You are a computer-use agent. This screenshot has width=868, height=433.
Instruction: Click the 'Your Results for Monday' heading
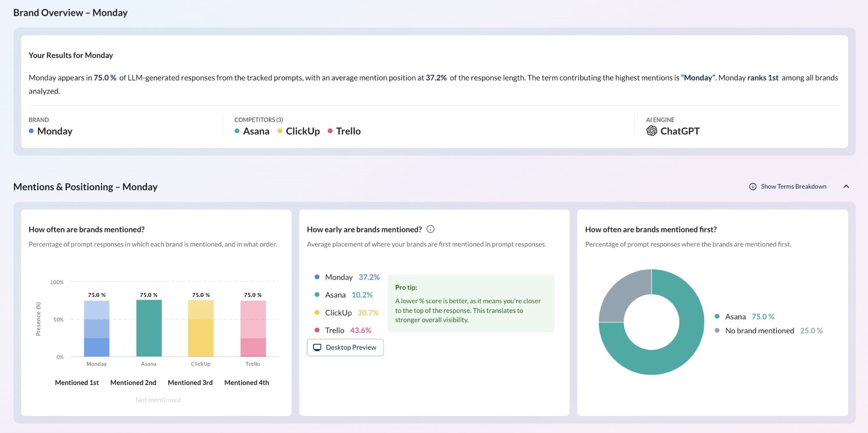[71, 55]
